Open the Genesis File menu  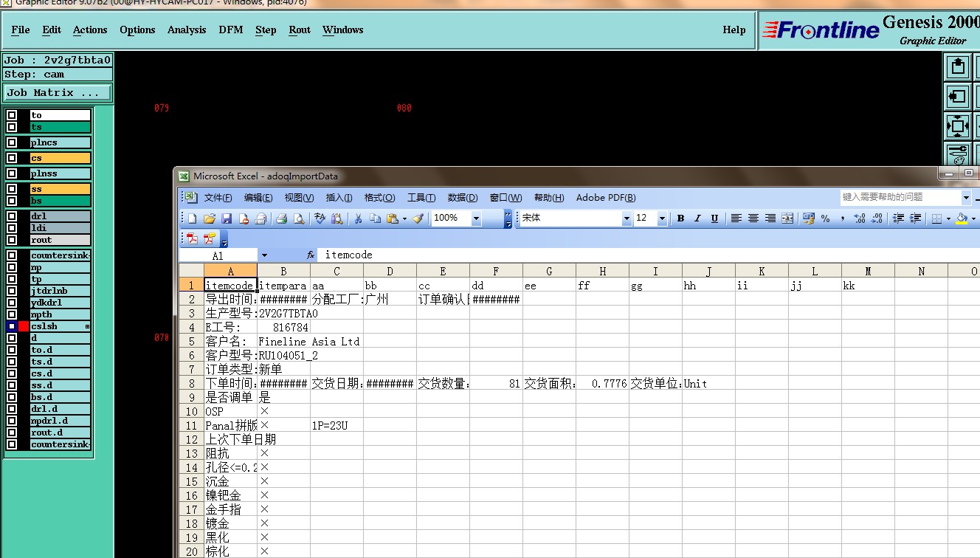coord(21,30)
